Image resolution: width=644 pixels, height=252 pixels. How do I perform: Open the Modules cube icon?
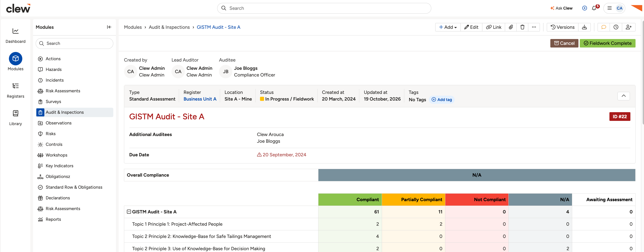(x=16, y=58)
